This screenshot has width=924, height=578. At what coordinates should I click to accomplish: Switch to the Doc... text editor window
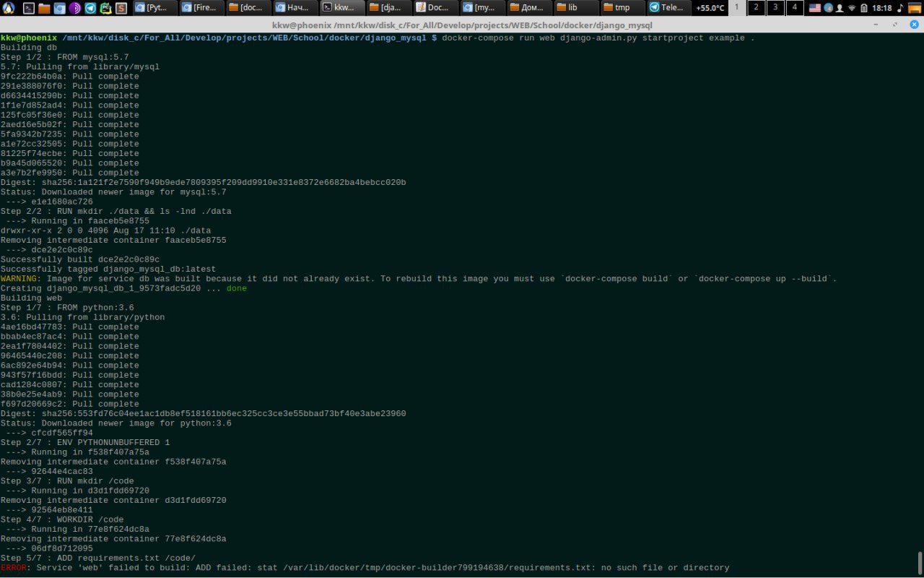437,8
